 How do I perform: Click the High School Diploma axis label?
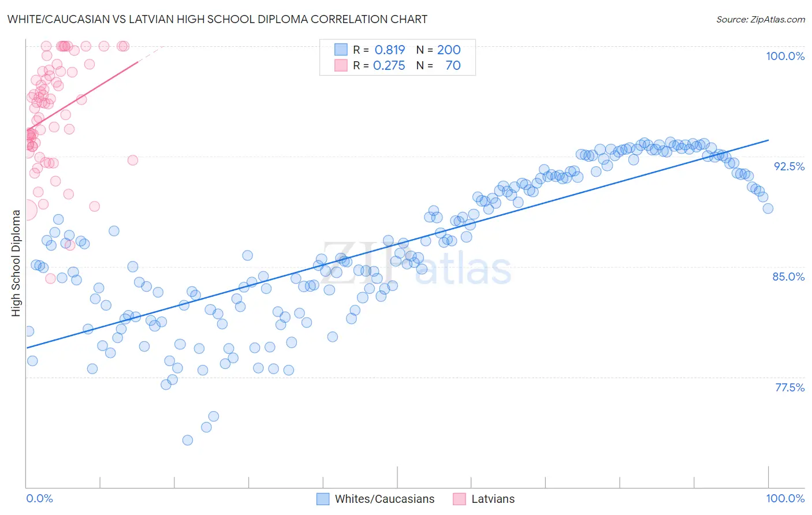[x=16, y=263]
